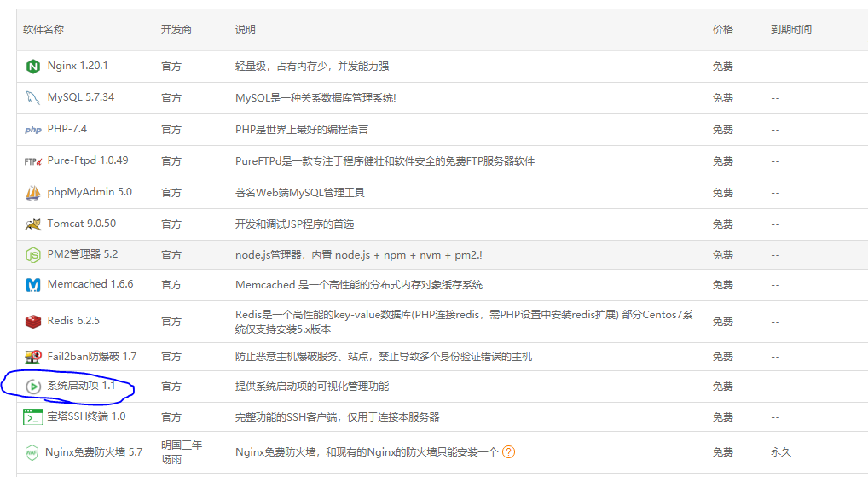Click the Redis red cube icon

(33, 322)
